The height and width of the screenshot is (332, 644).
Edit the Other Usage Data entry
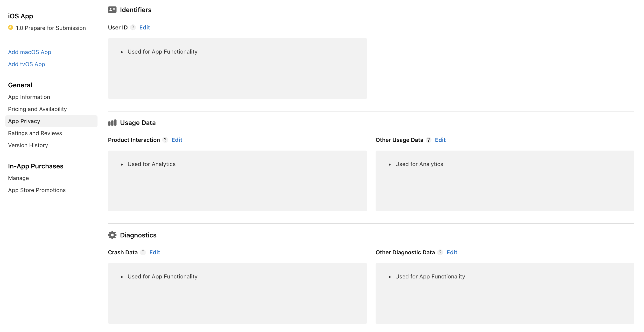[x=440, y=140]
